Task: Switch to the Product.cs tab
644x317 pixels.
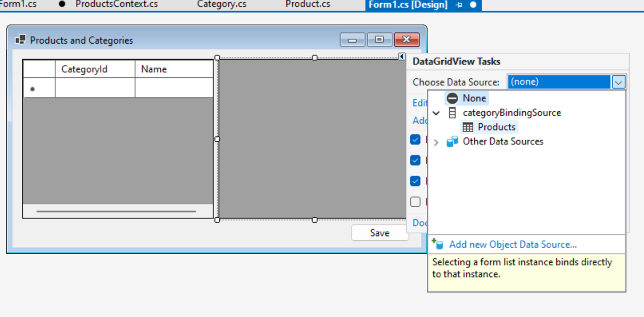Action: coord(308,4)
